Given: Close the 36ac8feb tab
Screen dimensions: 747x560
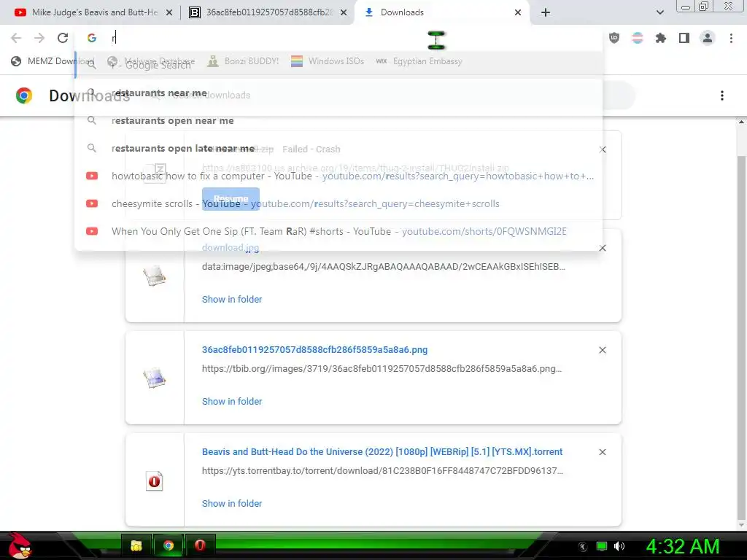Looking at the screenshot, I should pos(344,12).
